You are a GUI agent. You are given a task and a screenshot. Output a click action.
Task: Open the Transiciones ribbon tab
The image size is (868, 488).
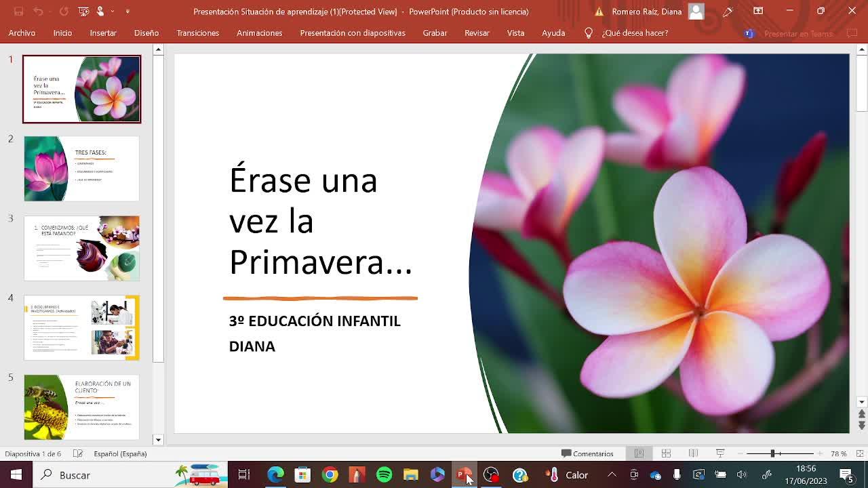click(x=197, y=33)
